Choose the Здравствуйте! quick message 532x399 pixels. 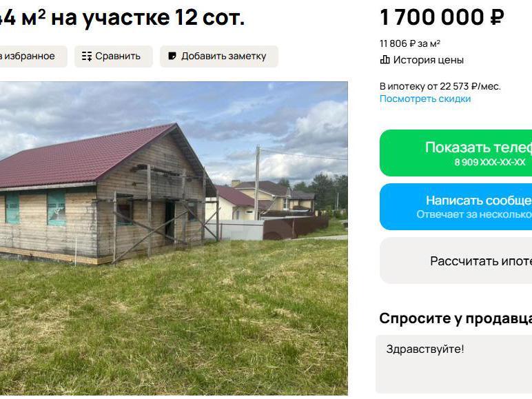point(425,349)
